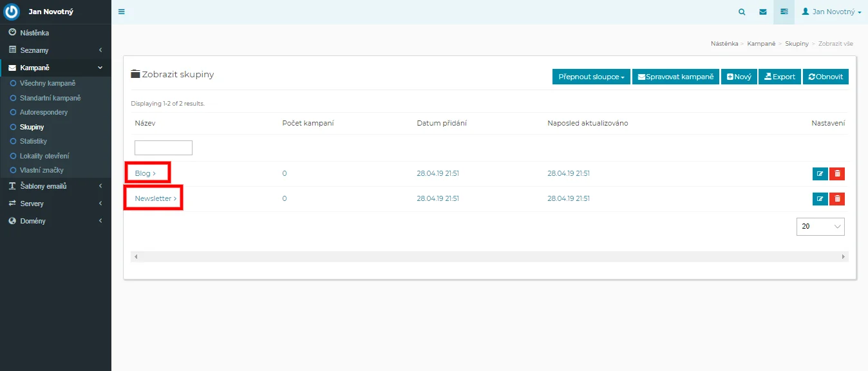868x371 pixels.
Task: Click the edit icon for Blog group
Action: (x=820, y=174)
